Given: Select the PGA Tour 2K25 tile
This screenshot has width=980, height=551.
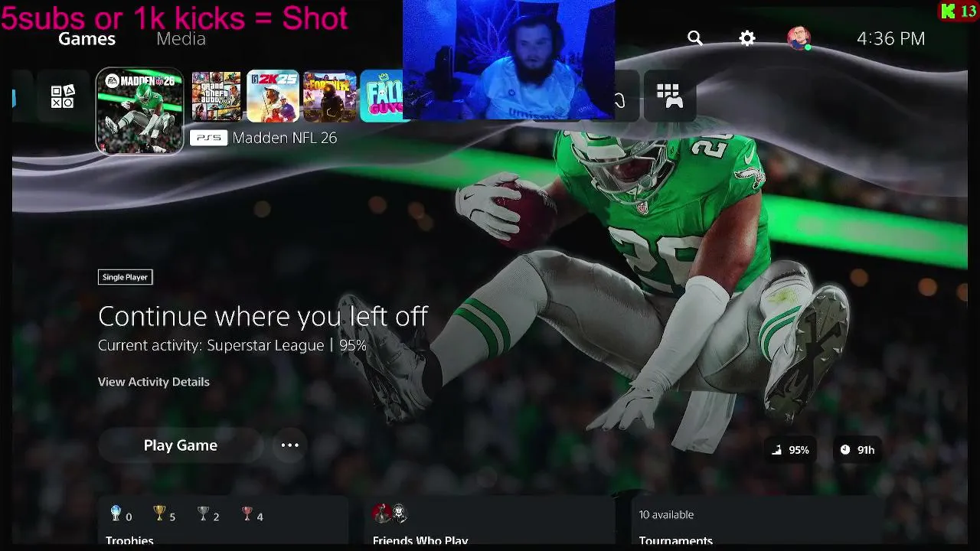Looking at the screenshot, I should click(273, 96).
